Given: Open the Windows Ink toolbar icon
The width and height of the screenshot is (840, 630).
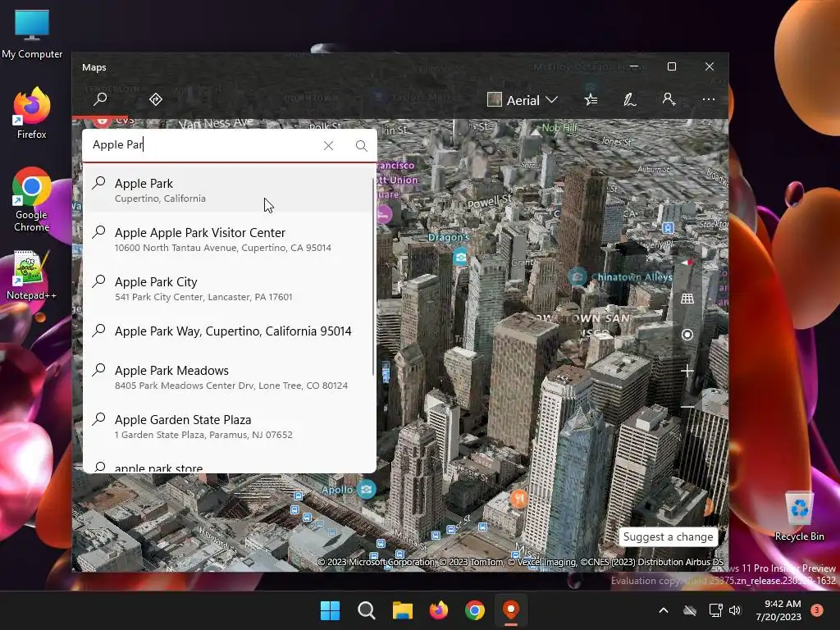Looking at the screenshot, I should coord(629,99).
